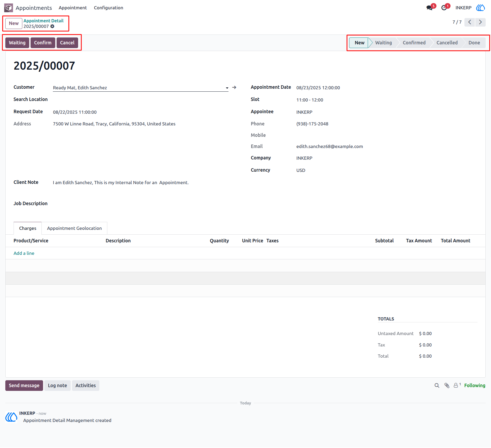Go to the next record arrow
Viewport: 491px width, 448px height.
pyautogui.click(x=480, y=22)
